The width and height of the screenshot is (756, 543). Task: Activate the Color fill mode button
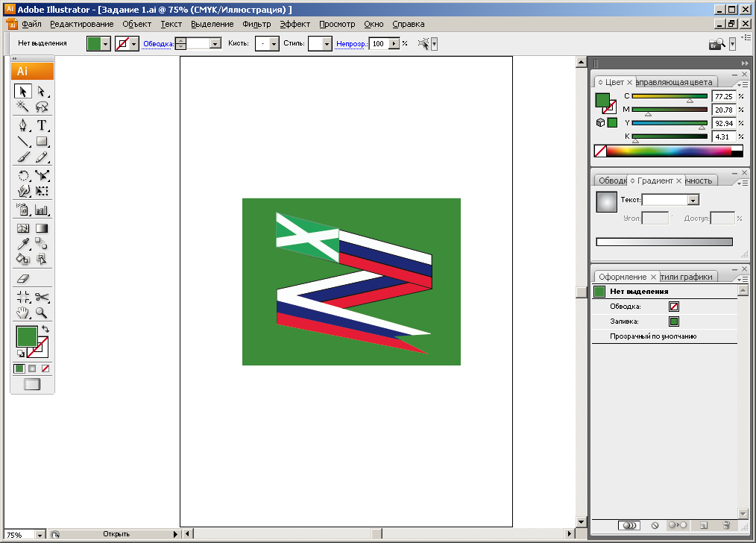[x=19, y=368]
